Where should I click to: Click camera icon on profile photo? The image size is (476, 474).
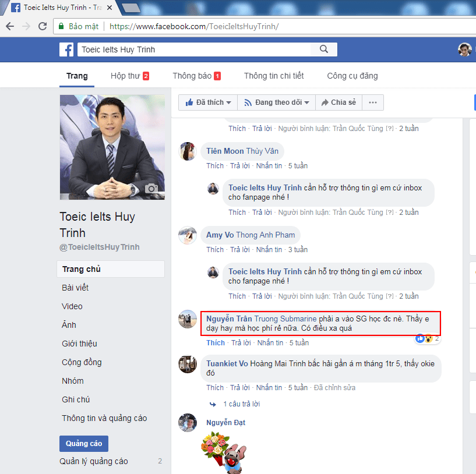click(x=151, y=189)
